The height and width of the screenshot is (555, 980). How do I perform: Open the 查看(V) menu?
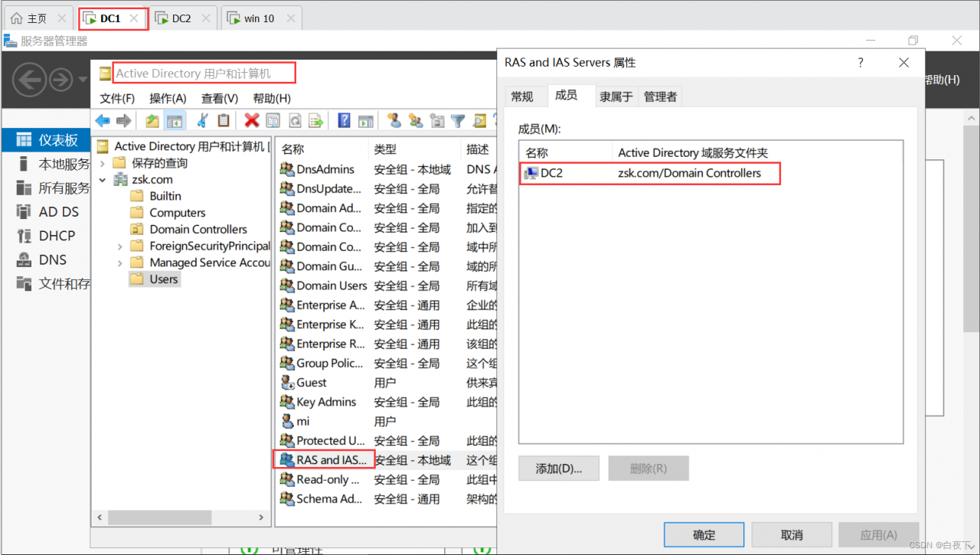pos(220,99)
